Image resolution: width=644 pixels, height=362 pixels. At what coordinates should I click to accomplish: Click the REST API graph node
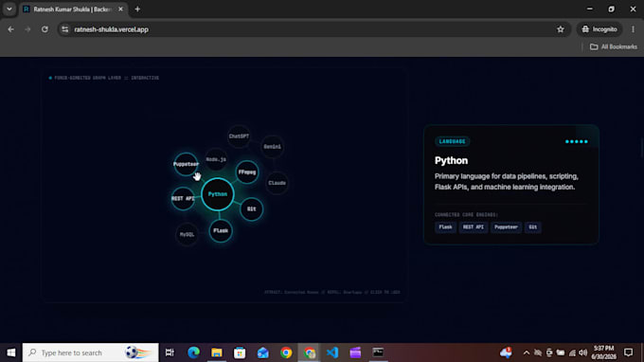point(183,198)
